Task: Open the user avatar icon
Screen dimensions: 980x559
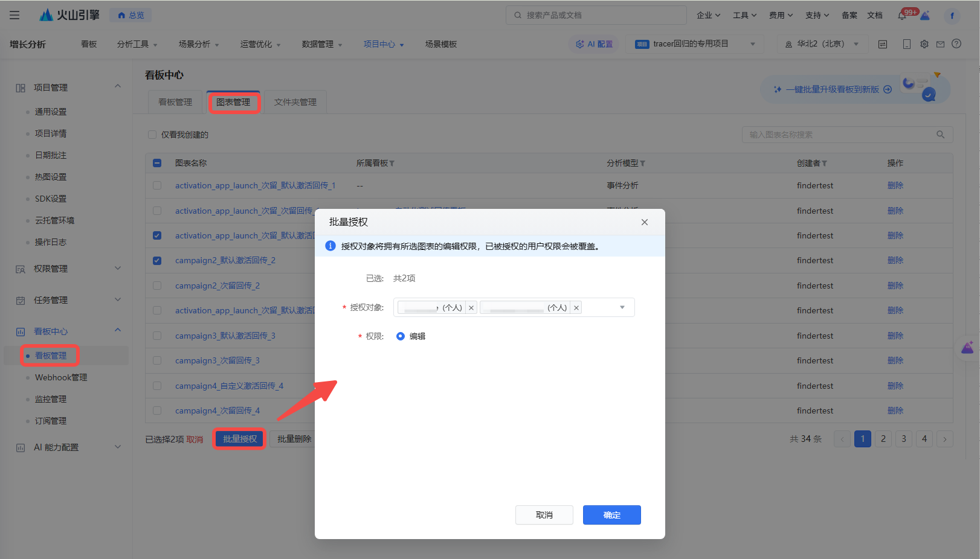Action: [952, 16]
